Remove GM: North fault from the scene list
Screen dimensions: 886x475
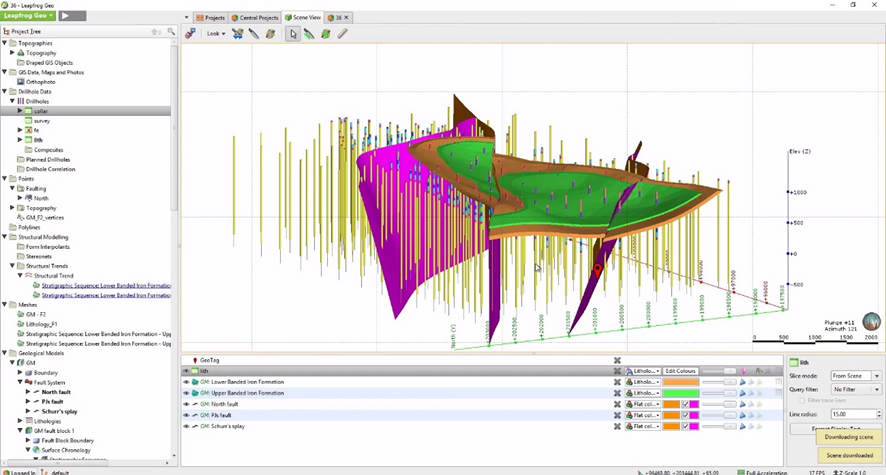[617, 404]
